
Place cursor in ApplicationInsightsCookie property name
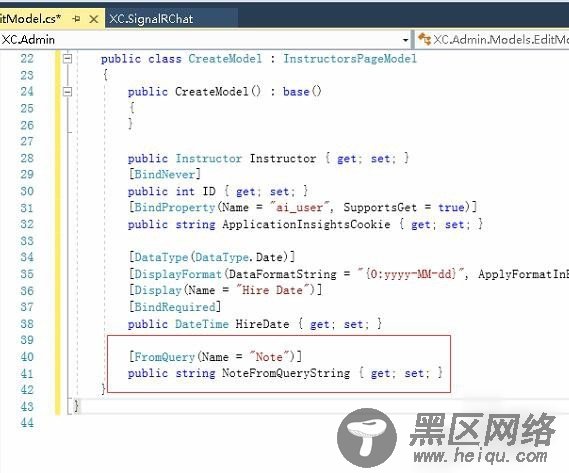tap(306, 224)
